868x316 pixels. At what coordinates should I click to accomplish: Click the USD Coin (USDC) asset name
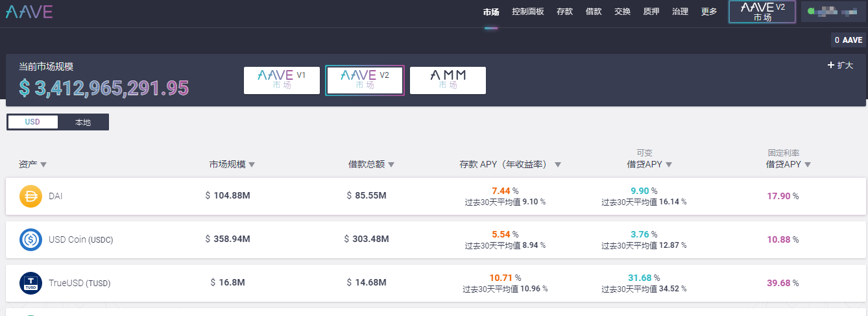pos(80,239)
